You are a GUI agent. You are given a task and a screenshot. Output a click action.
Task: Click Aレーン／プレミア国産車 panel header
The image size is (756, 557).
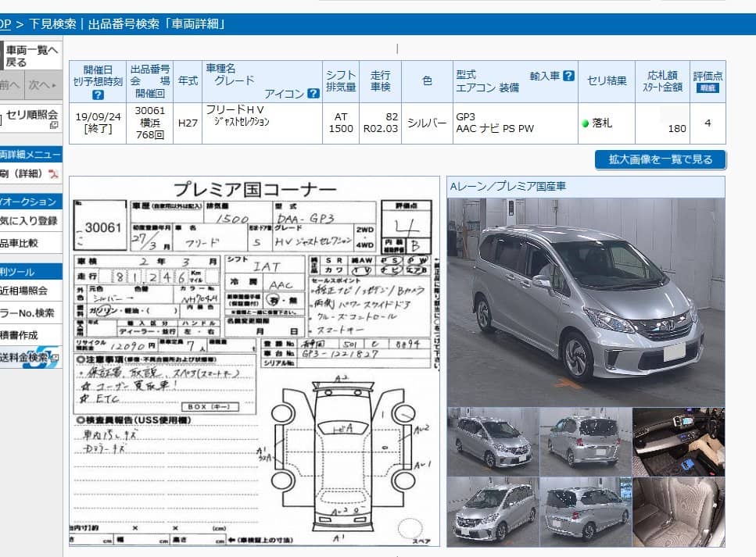tap(586, 187)
